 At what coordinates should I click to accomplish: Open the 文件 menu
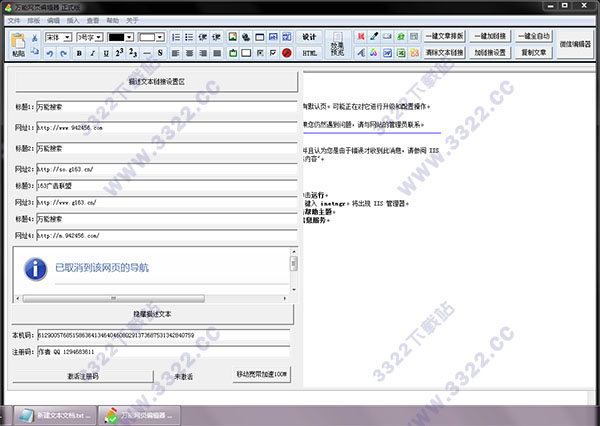coord(13,21)
